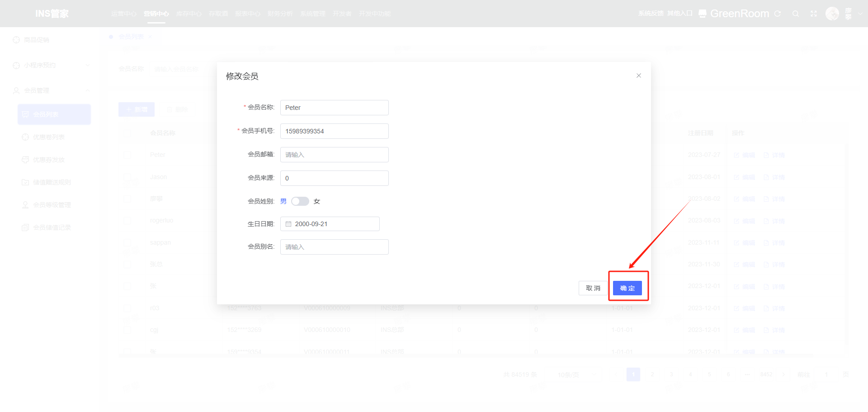Click 详情 for the 2023-08-01 row

pos(774,177)
